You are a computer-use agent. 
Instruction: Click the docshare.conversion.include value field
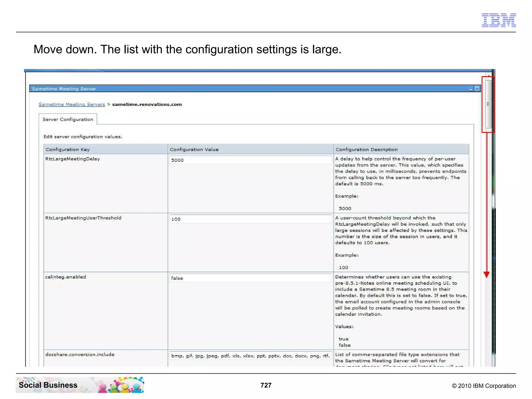(x=250, y=356)
